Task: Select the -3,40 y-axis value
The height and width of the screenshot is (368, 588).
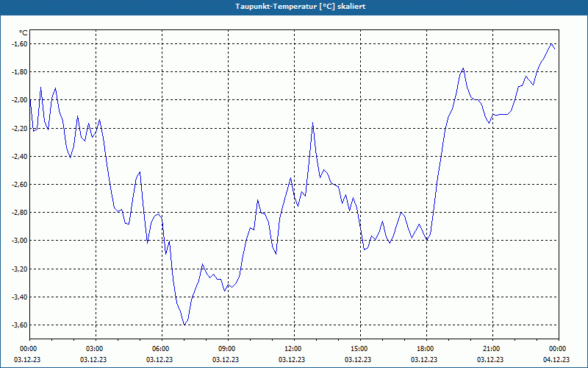Action: coord(21,297)
